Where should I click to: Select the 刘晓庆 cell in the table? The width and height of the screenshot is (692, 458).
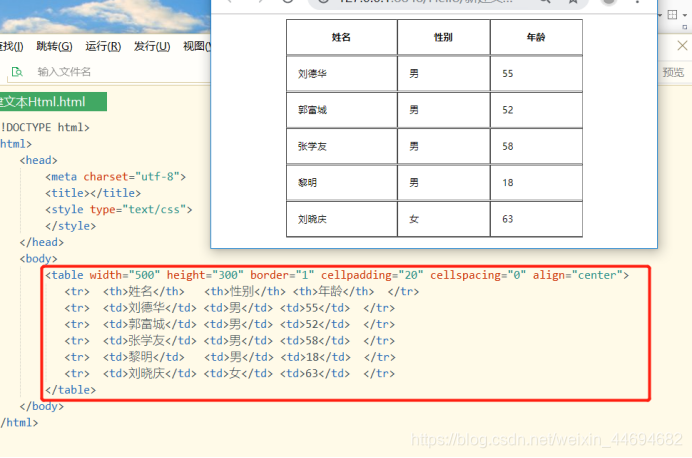coord(342,219)
